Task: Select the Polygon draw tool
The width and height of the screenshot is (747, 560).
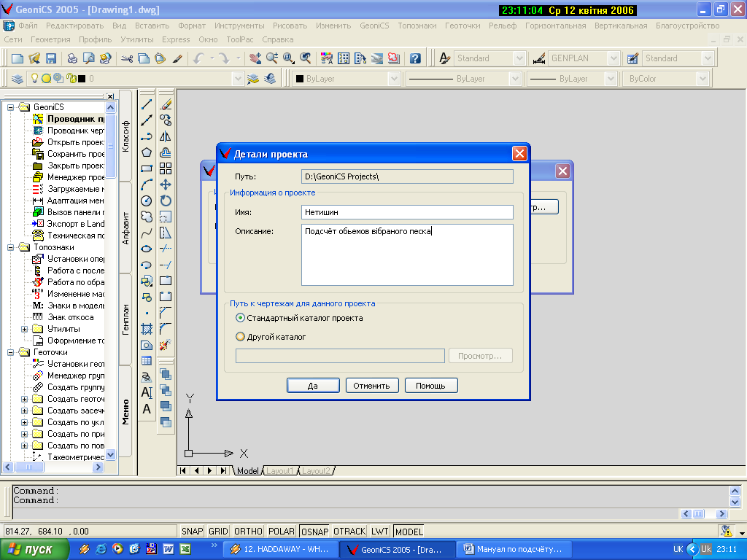Action: pos(147,152)
